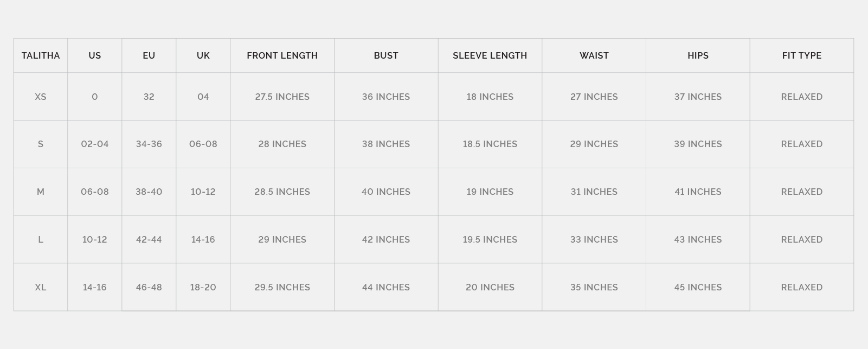The width and height of the screenshot is (868, 349).
Task: Click the 37 INCHES hips cell
Action: click(x=698, y=97)
